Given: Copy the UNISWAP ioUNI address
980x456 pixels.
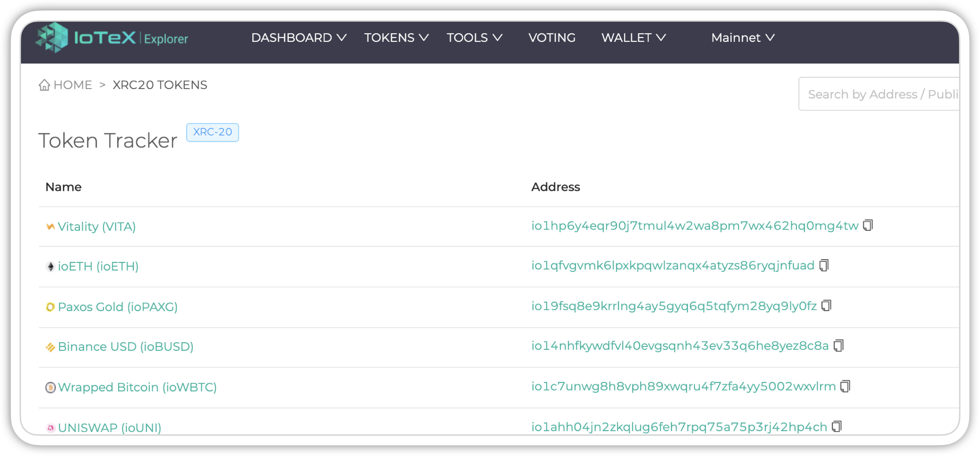Looking at the screenshot, I should click(836, 427).
